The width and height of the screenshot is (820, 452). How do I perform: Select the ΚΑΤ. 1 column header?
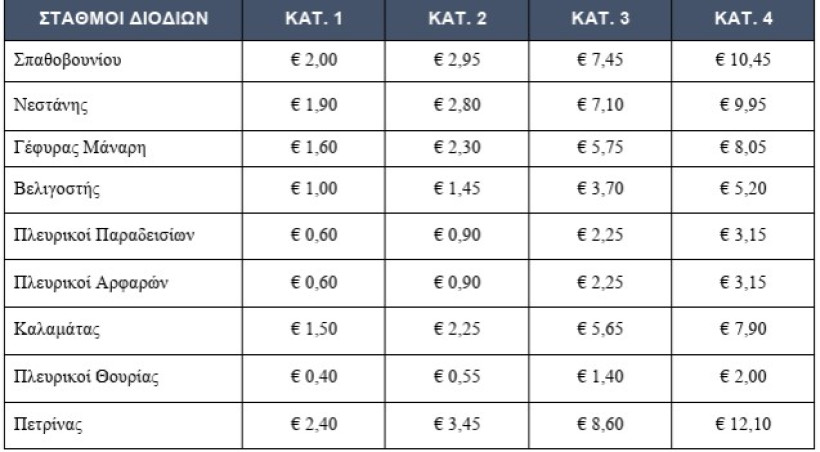point(314,19)
